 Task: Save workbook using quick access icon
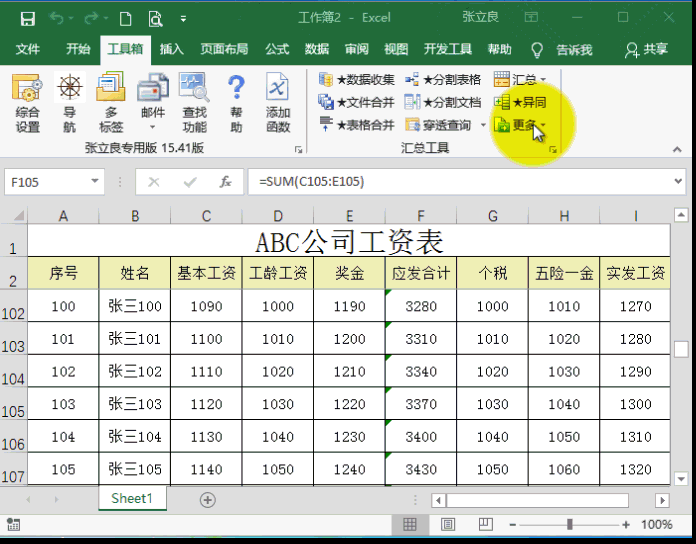[27, 18]
